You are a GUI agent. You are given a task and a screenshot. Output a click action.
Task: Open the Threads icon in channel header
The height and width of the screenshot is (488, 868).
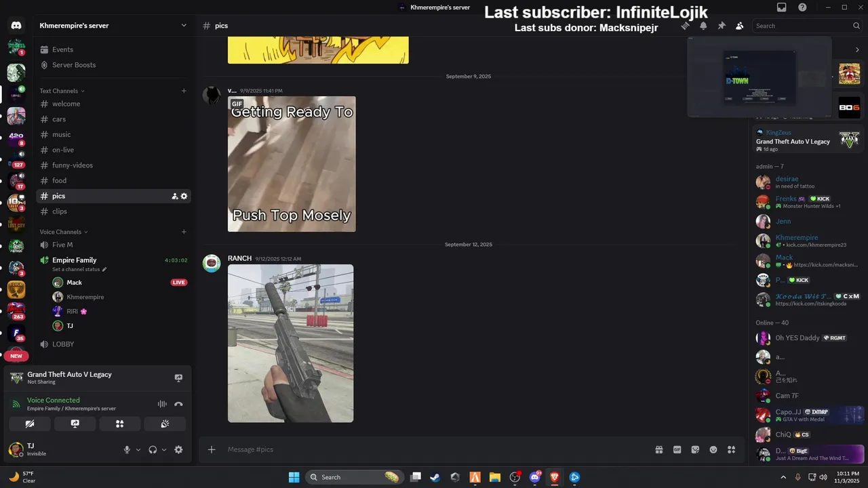(686, 26)
